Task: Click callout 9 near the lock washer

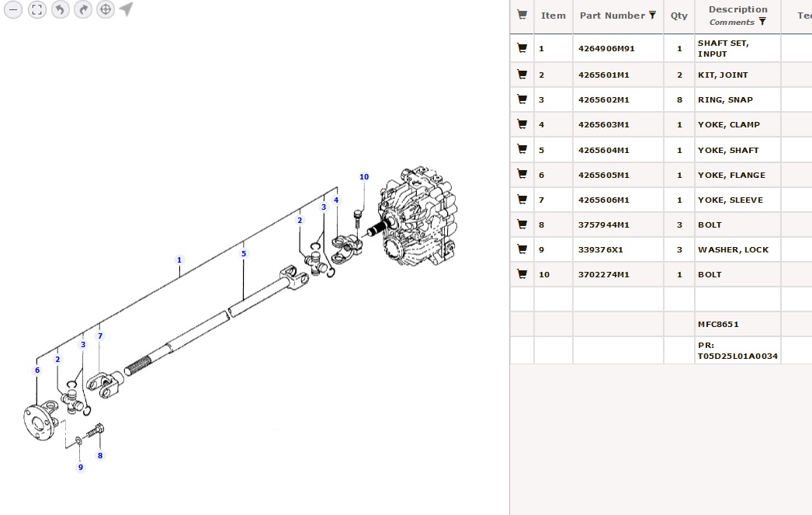Action: click(80, 468)
